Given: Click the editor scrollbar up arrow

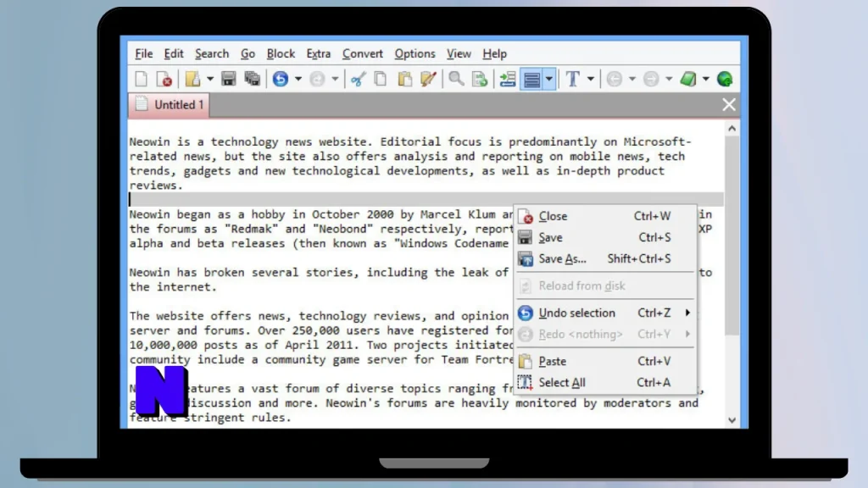Looking at the screenshot, I should coord(732,129).
